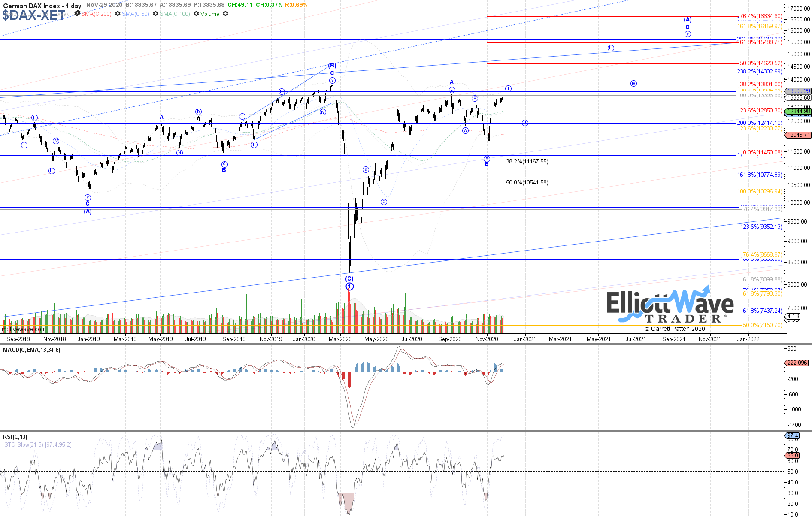812x517 pixels.
Task: Click the 97.4 stochastic value tag
Action: coord(792,436)
